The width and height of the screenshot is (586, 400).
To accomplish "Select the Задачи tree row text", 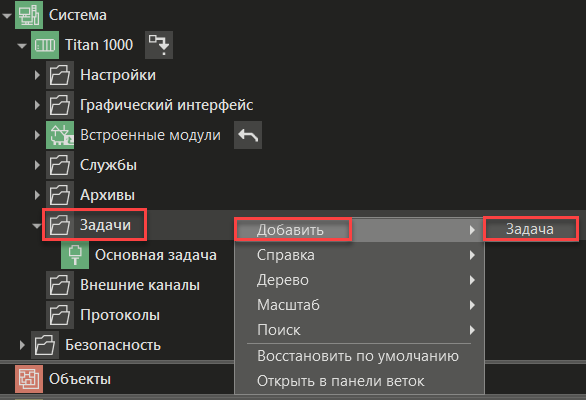I will [105, 225].
